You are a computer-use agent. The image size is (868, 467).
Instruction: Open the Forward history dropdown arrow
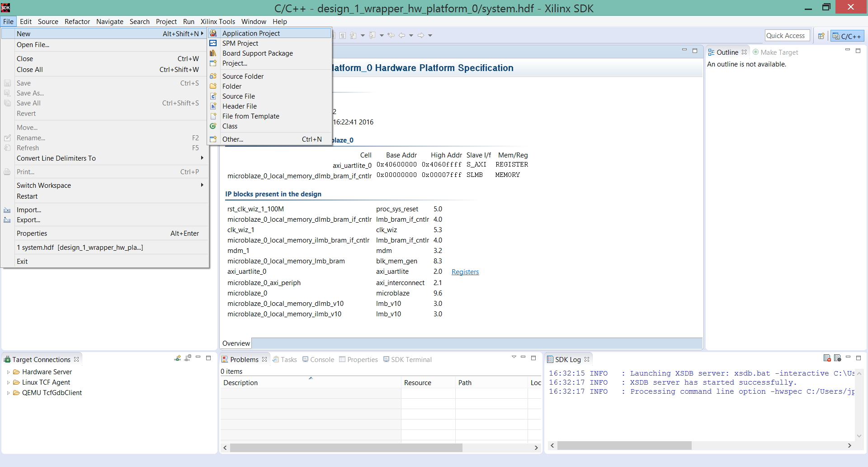(x=430, y=35)
